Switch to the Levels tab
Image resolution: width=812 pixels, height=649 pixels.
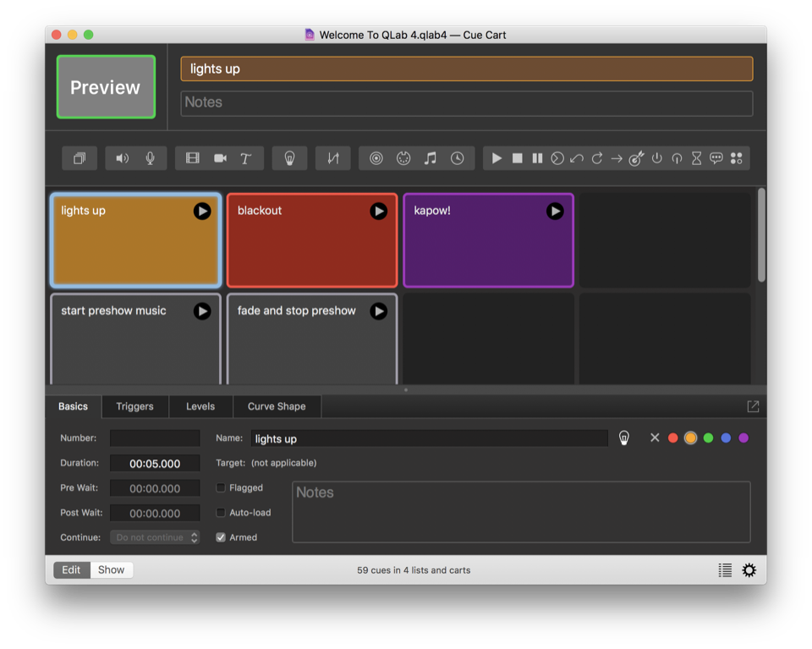(x=200, y=406)
